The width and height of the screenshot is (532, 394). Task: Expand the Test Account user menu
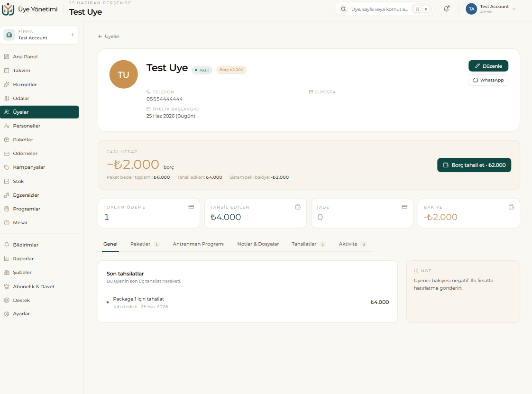pyautogui.click(x=491, y=9)
